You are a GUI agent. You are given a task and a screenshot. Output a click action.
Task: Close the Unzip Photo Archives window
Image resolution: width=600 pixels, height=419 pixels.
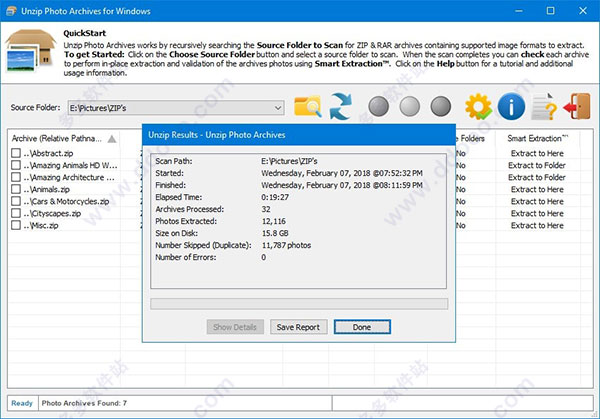(583, 11)
